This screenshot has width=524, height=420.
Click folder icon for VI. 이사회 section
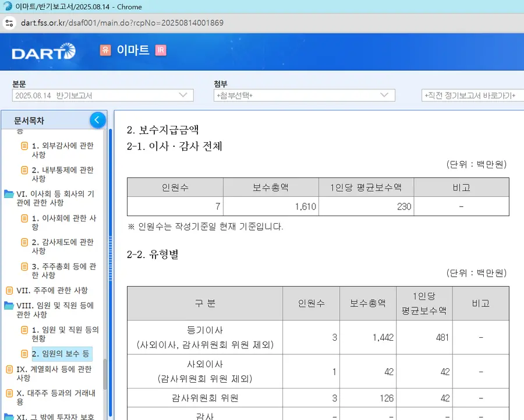click(9, 195)
